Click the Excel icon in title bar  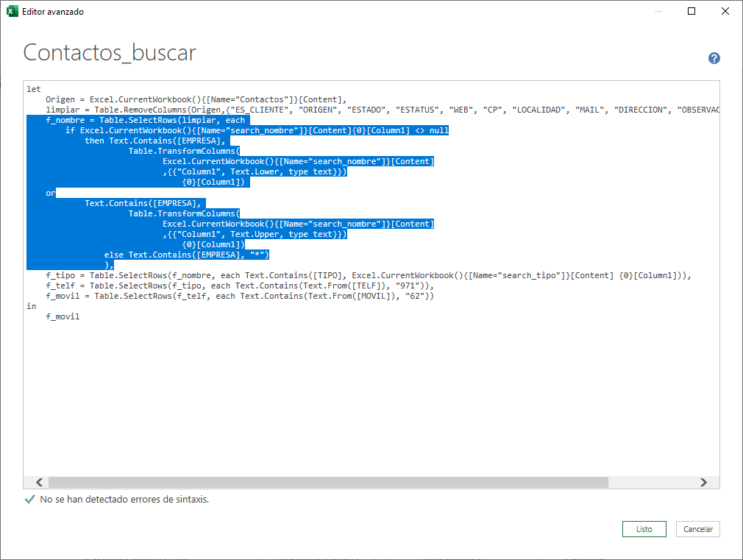13,11
